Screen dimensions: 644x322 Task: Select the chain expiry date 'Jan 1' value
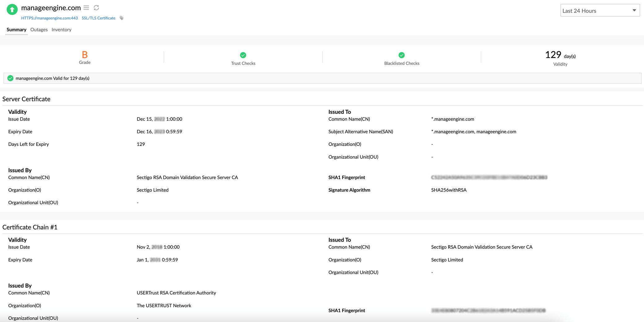pos(157,260)
